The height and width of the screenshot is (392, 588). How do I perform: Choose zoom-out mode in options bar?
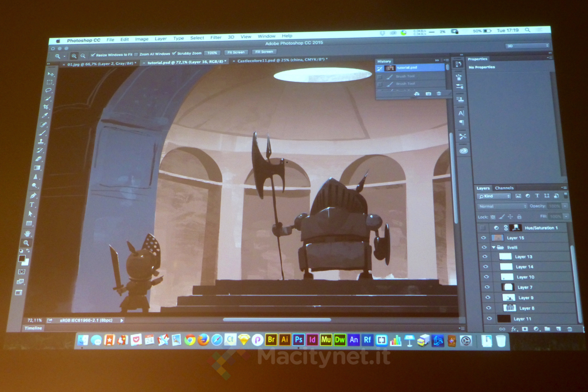(x=83, y=55)
